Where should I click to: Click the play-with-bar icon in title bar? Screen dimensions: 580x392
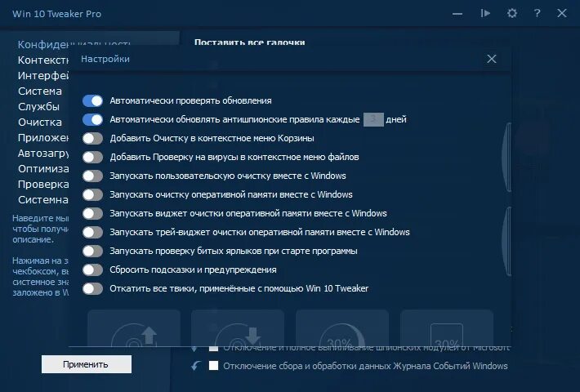point(485,14)
